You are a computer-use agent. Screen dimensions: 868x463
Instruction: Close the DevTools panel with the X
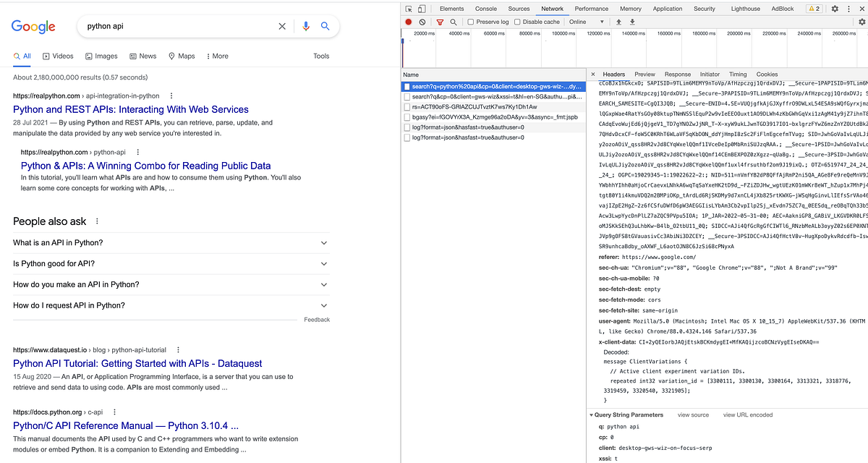click(x=861, y=9)
